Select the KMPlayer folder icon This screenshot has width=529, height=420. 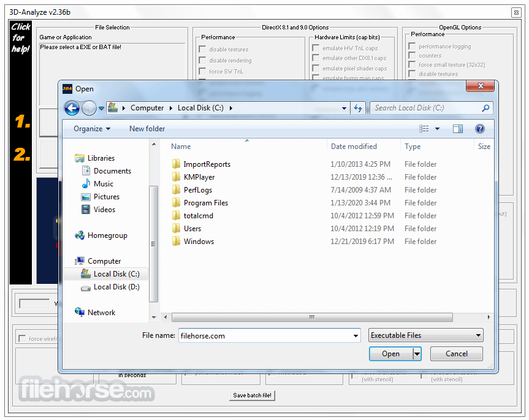tap(176, 177)
